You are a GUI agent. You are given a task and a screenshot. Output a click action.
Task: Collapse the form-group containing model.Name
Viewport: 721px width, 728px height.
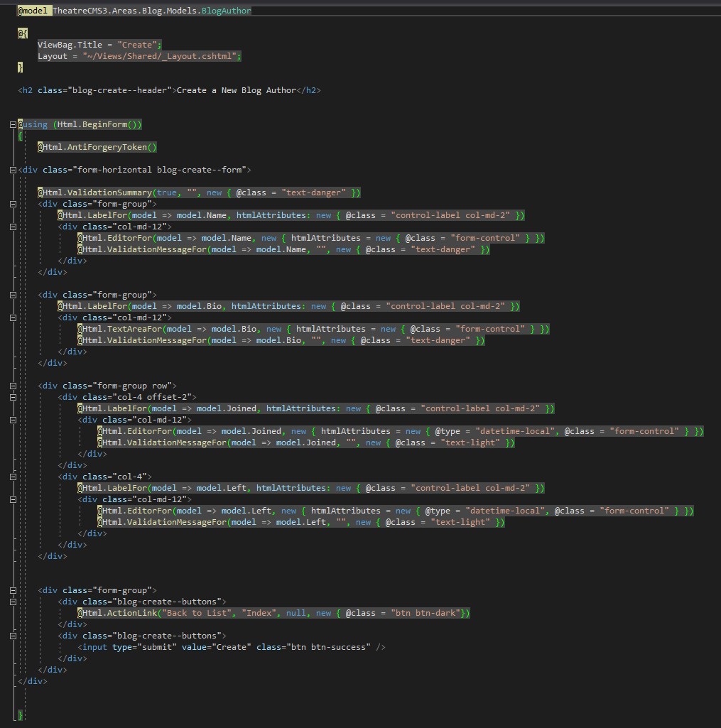tap(12, 203)
